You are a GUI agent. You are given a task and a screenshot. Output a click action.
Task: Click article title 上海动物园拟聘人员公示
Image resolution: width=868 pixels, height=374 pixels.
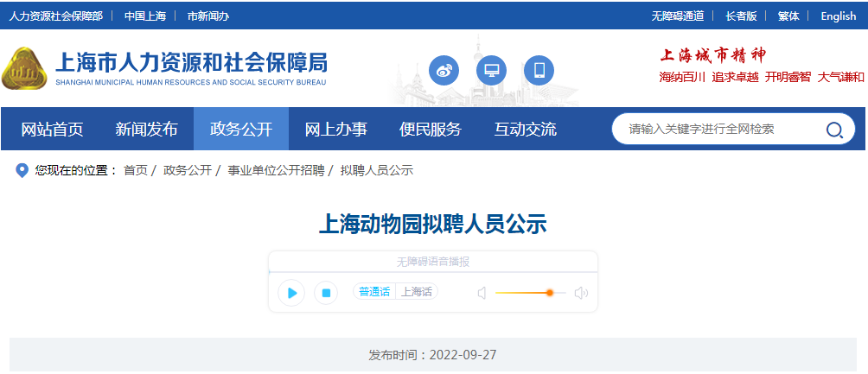pyautogui.click(x=433, y=225)
